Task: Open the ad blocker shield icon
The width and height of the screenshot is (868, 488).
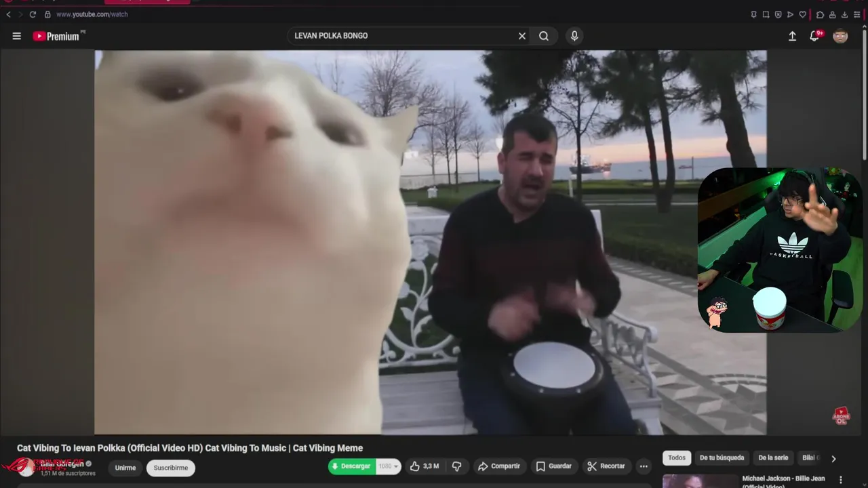Action: (778, 14)
